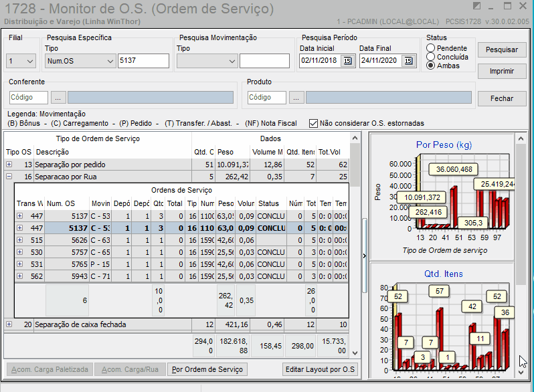Click the Trans W column header
The height and width of the screenshot is (392, 534).
click(x=29, y=203)
